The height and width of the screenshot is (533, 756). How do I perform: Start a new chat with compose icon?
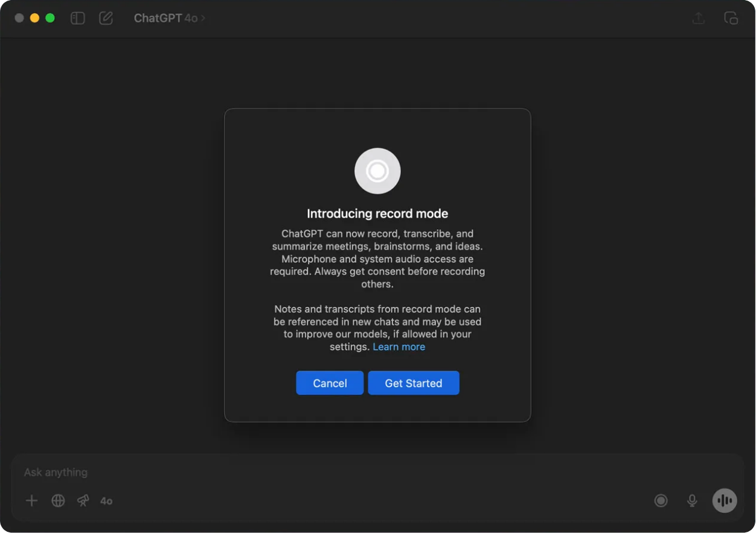(x=106, y=18)
